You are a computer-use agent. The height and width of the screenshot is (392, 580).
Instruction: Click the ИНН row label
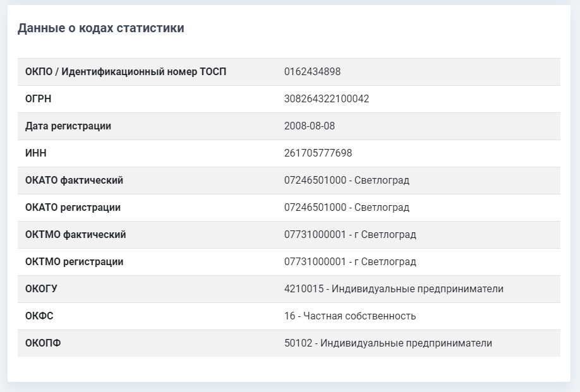pyautogui.click(x=35, y=153)
